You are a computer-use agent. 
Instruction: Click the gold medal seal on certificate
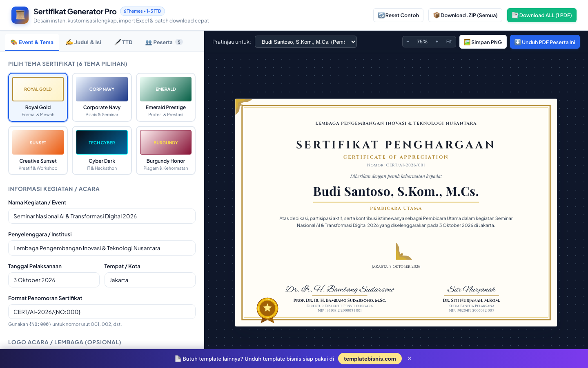[267, 310]
